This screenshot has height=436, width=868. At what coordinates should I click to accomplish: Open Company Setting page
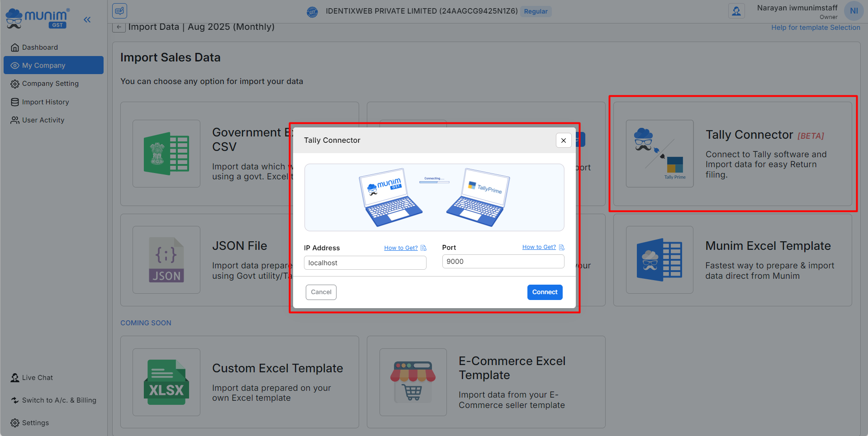(50, 84)
